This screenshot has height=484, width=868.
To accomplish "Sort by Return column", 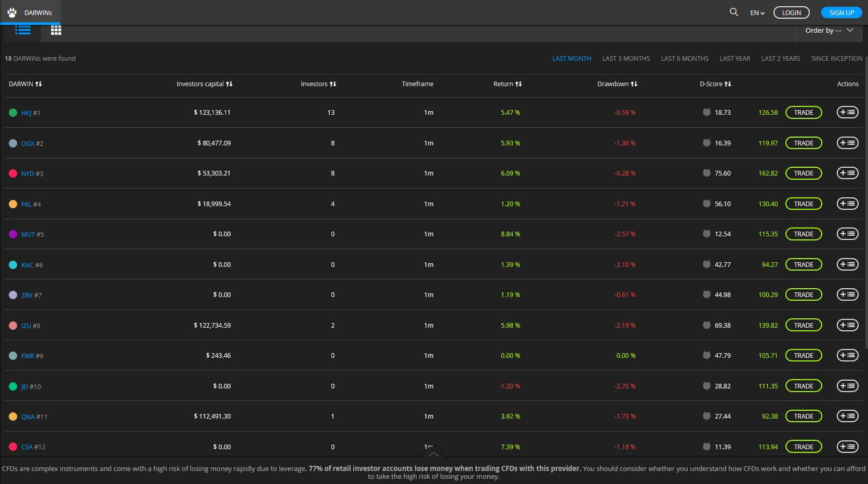I will [x=508, y=84].
